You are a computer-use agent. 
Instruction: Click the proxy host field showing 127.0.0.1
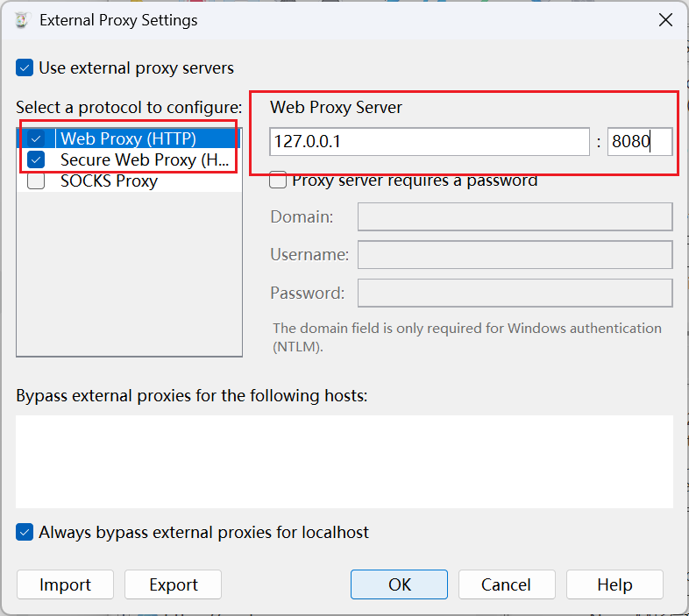click(430, 141)
